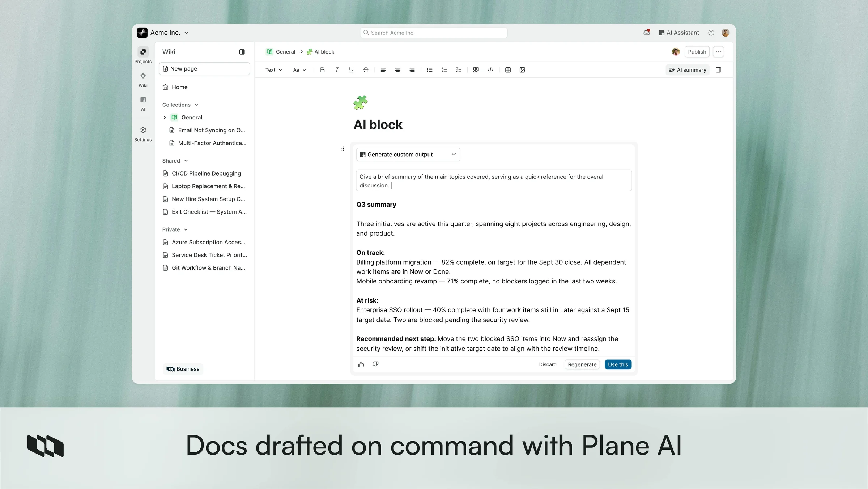Focus the Search Acme Inc. field

[434, 33]
